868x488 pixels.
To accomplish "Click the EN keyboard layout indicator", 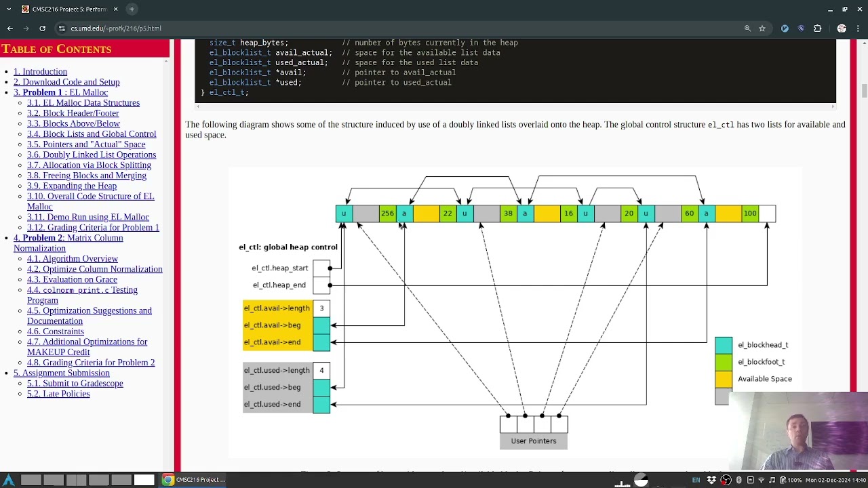I will pos(696,480).
